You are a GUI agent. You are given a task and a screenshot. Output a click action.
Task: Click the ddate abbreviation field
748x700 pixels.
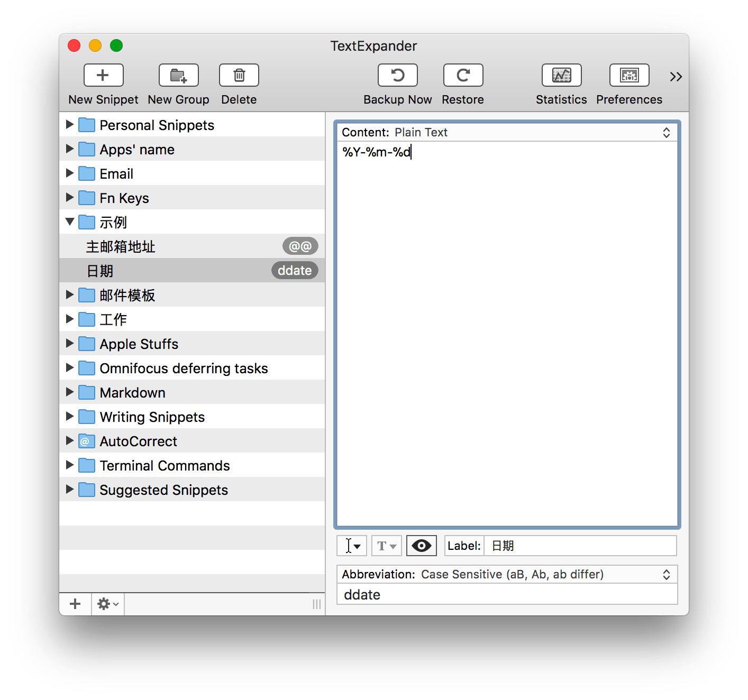click(506, 595)
